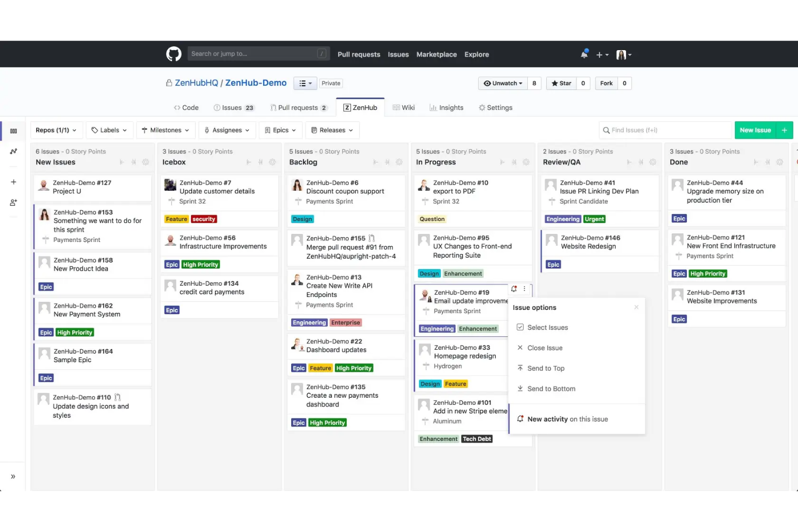This screenshot has height=532, width=798.
Task: Click the Search or jump to field
Action: pyautogui.click(x=258, y=53)
